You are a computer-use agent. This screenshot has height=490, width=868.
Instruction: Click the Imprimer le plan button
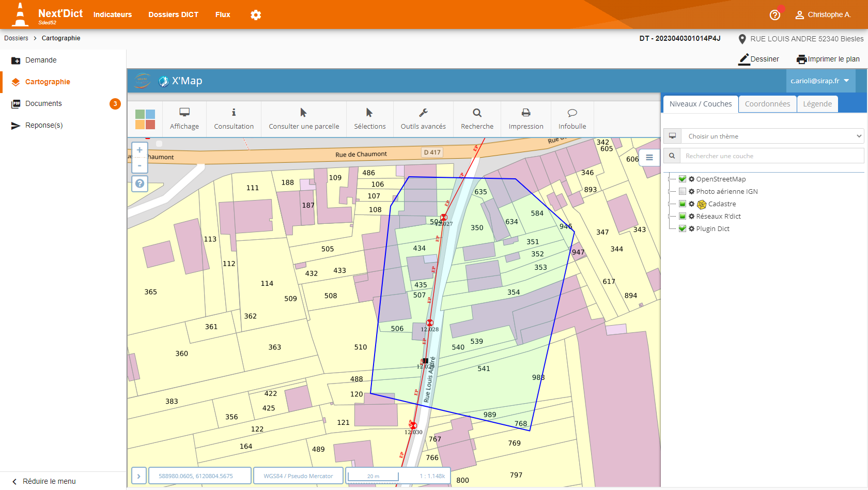[828, 59]
